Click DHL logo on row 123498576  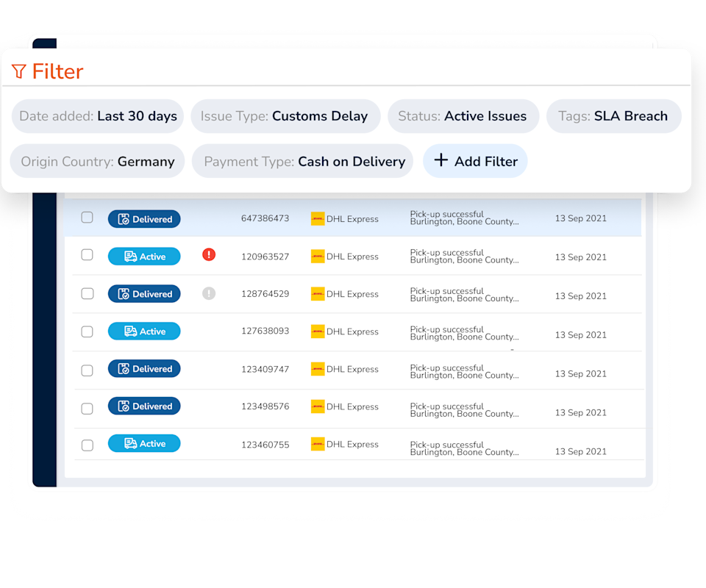318,406
